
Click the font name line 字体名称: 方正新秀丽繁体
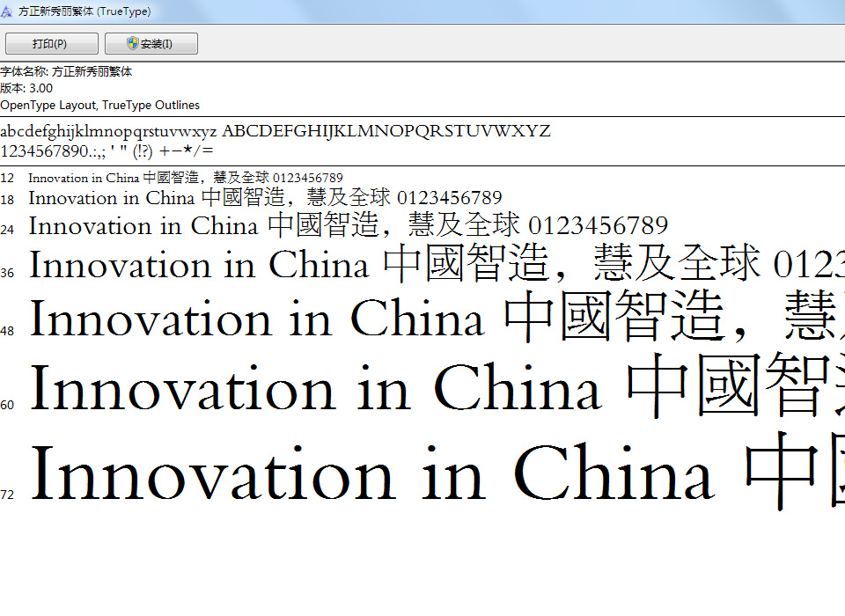pyautogui.click(x=66, y=71)
